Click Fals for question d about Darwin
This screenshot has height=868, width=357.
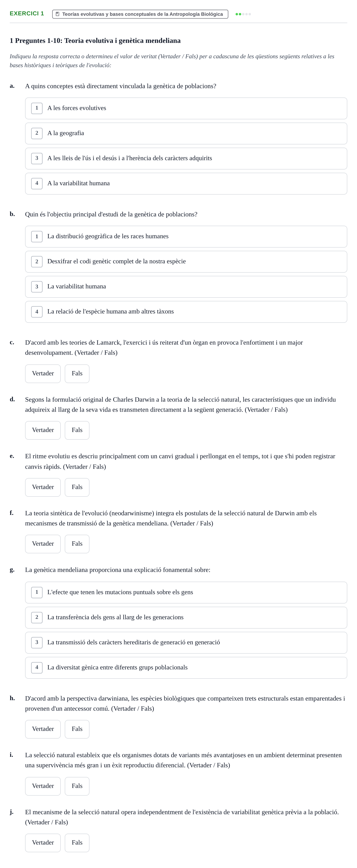point(77,430)
